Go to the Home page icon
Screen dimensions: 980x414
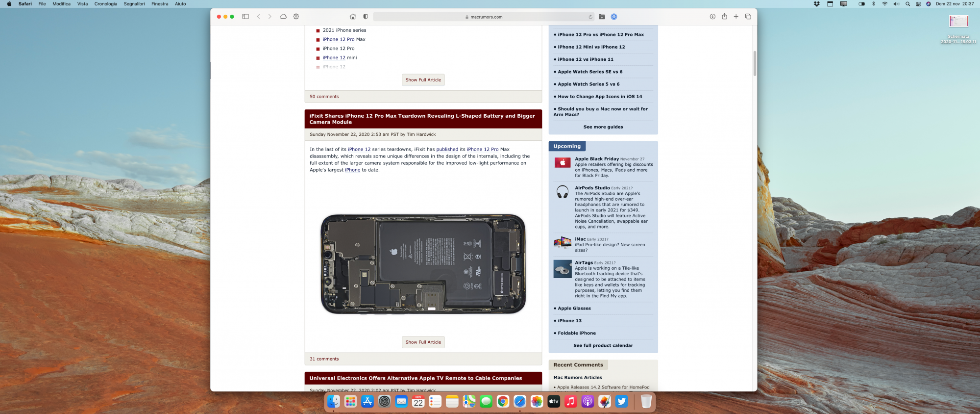click(353, 17)
